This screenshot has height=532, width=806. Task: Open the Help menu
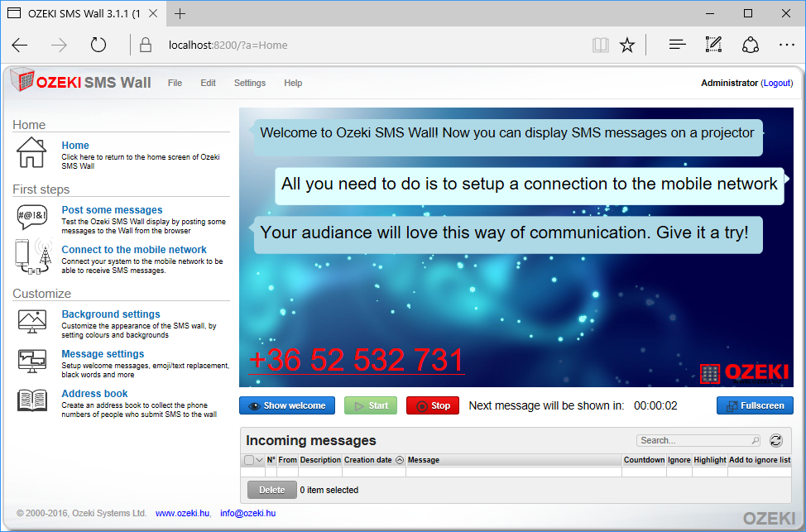[x=293, y=83]
